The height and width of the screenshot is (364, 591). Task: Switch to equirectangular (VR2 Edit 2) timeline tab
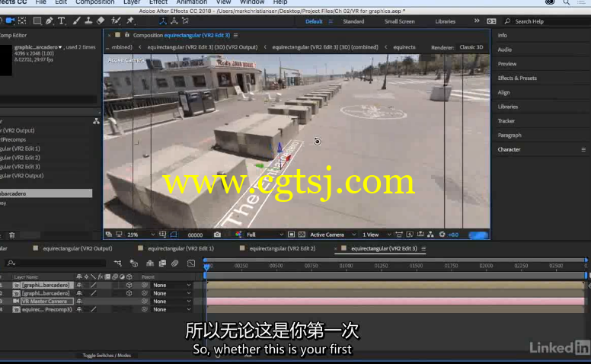click(283, 248)
